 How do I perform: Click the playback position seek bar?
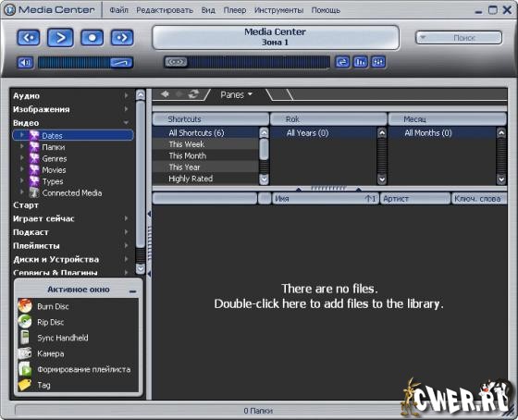click(x=247, y=62)
